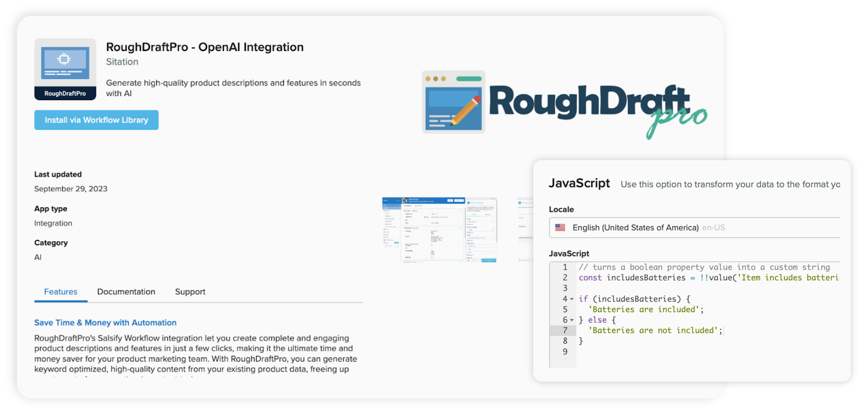
Task: Click the 'en-US' locale code text
Action: tap(713, 228)
